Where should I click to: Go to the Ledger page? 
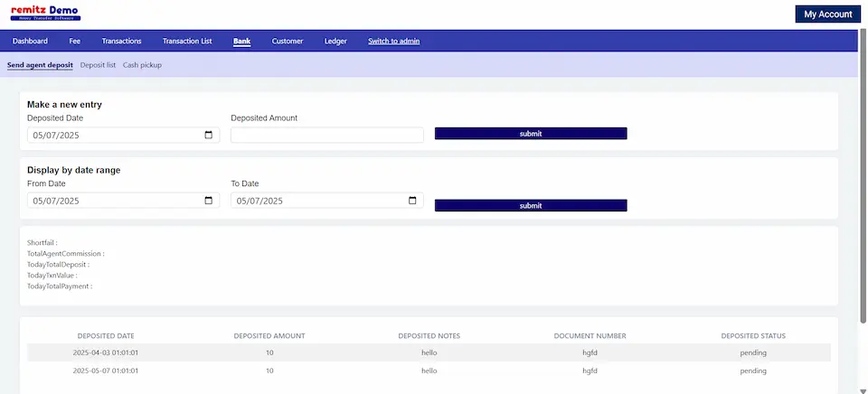point(335,41)
